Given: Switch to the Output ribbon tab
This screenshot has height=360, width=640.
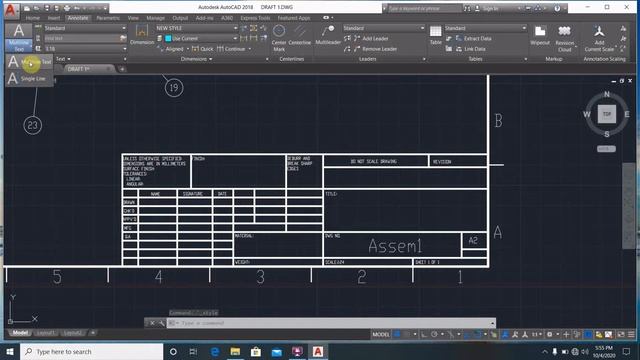Looking at the screenshot, I should 180,18.
